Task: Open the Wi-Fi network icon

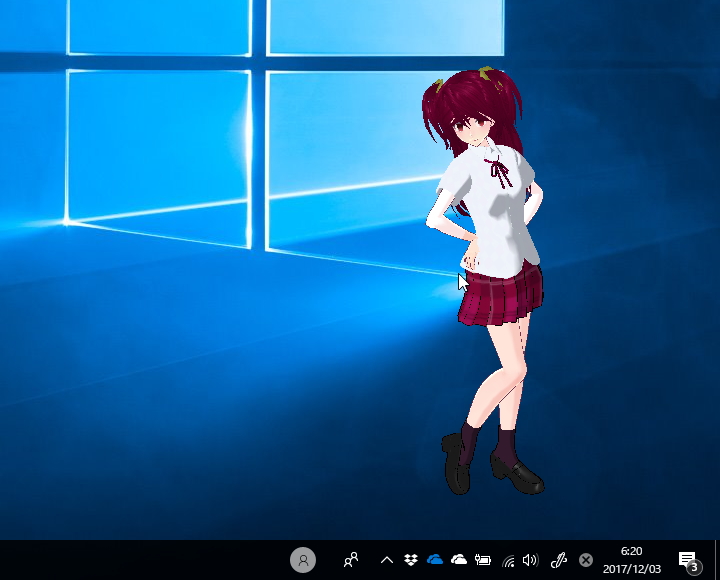Action: [508, 561]
